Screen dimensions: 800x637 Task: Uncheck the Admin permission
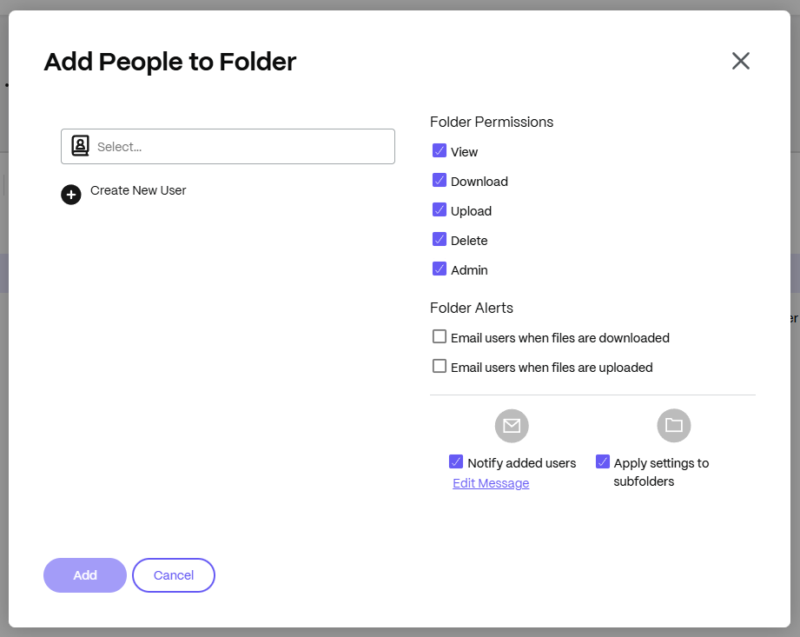click(x=439, y=269)
